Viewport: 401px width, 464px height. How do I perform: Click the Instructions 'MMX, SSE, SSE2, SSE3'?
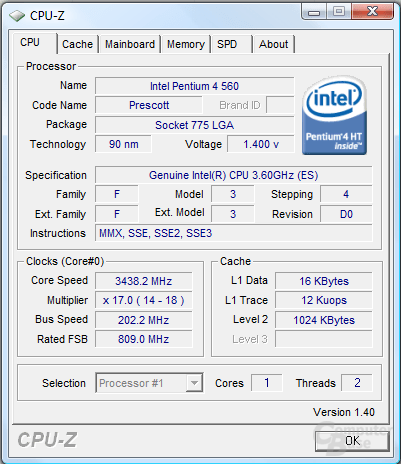[x=233, y=233]
